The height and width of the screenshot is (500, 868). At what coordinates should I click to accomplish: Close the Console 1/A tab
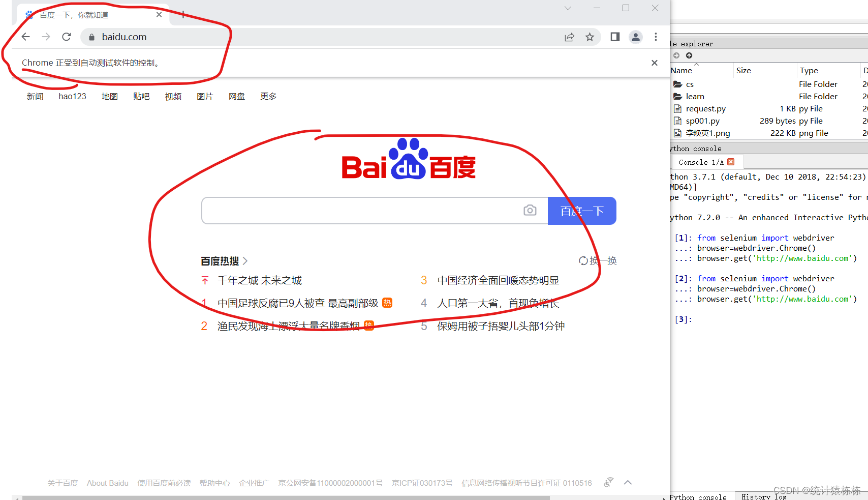[731, 162]
